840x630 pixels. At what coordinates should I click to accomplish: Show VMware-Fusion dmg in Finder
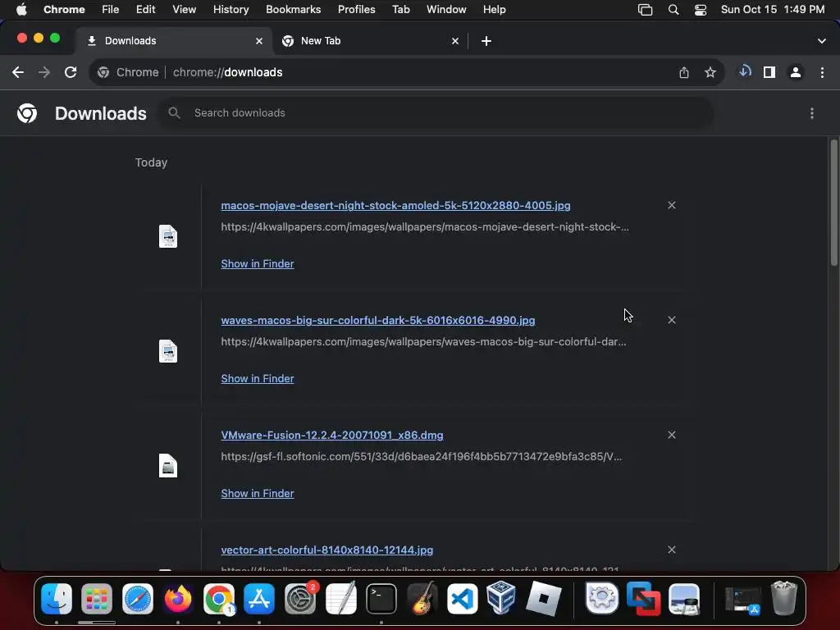257,493
